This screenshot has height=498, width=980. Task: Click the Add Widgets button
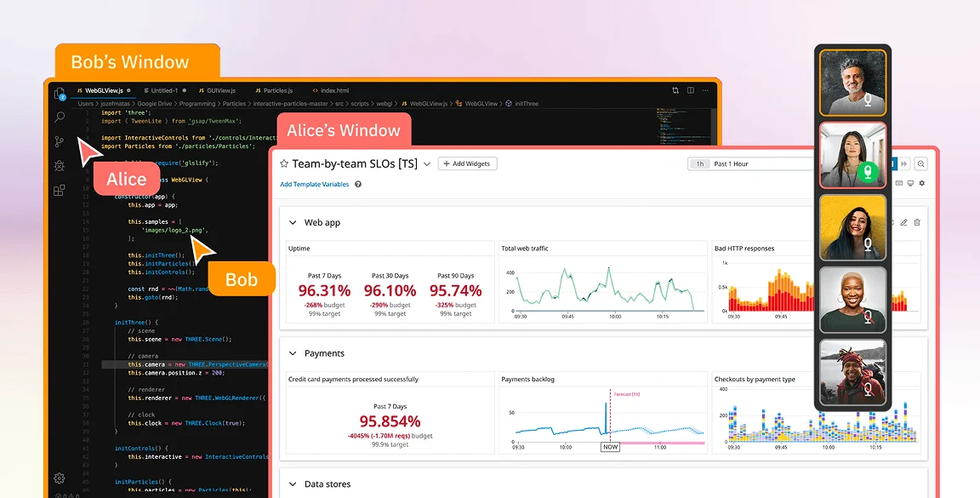click(x=467, y=163)
